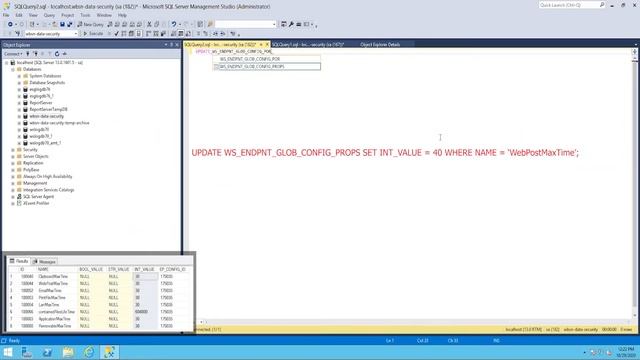Image resolution: width=640 pixels, height=360 pixels.
Task: Collapse the Databases folder
Action: tap(13, 69)
